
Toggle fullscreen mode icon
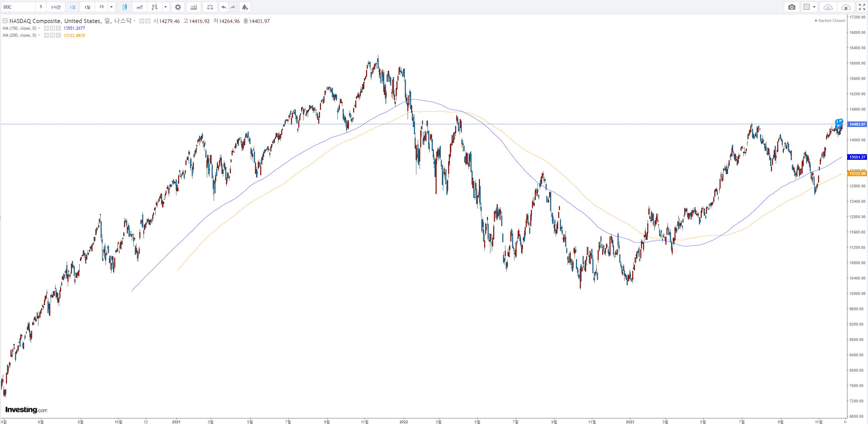[862, 7]
